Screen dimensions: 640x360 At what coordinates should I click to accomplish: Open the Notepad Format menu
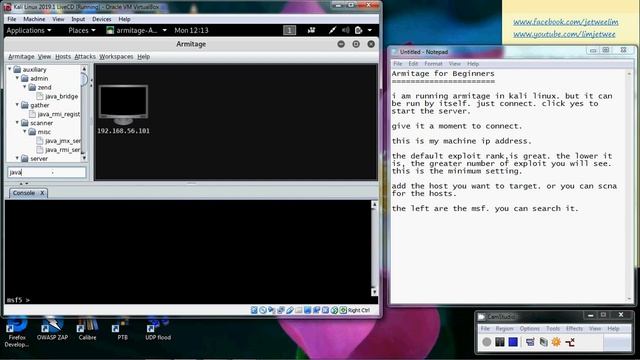click(433, 64)
